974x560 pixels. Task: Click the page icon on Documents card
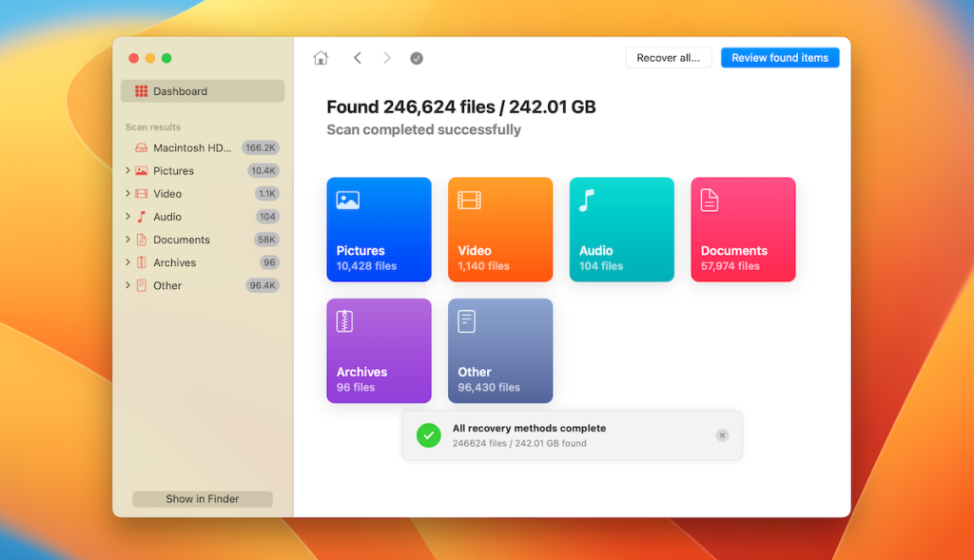(710, 200)
